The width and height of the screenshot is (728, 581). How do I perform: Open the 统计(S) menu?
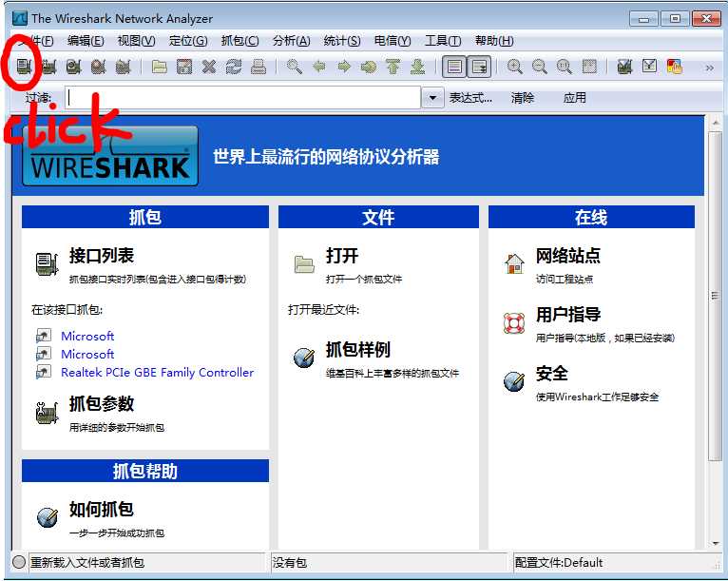pyautogui.click(x=342, y=41)
